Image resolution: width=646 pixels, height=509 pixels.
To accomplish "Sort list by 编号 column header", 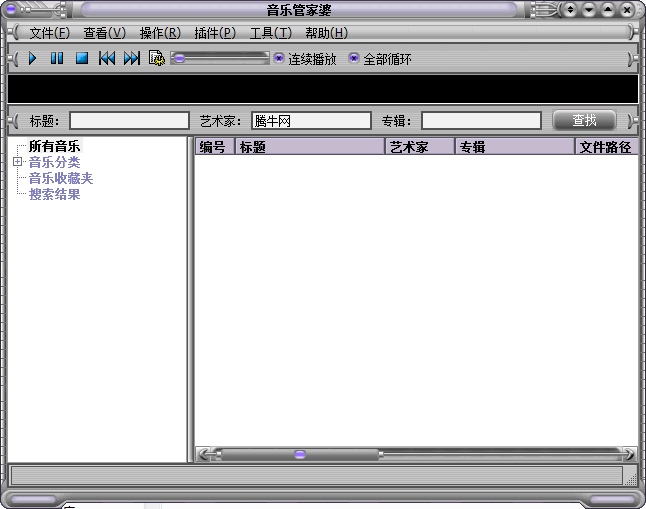I will tap(214, 147).
